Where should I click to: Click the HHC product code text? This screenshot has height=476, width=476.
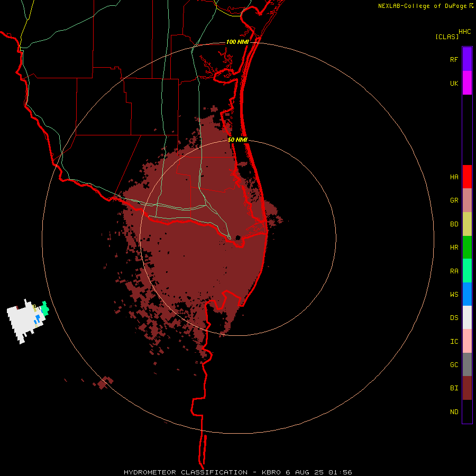pos(465,32)
